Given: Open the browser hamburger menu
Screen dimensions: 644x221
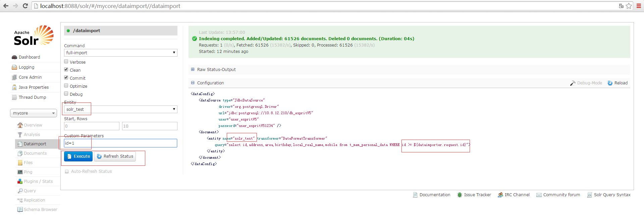Looking at the screenshot, I should click(x=639, y=6).
